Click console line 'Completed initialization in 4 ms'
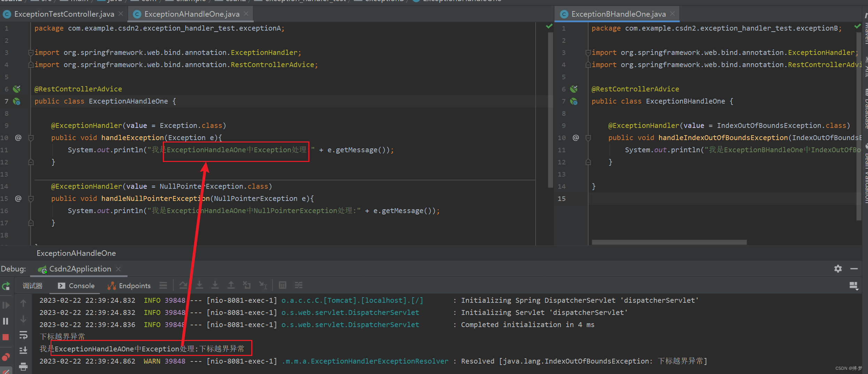Screen dimensions: 868x374 pyautogui.click(x=528, y=325)
